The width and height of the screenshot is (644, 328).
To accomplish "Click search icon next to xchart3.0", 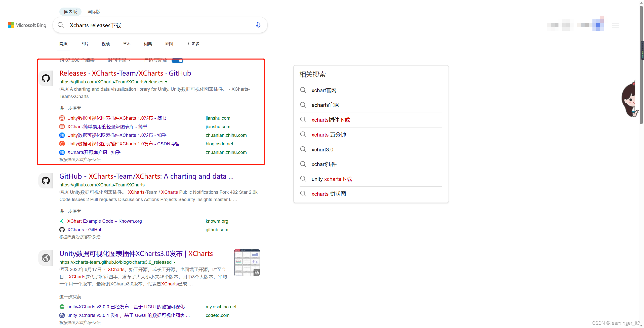I will tap(303, 149).
